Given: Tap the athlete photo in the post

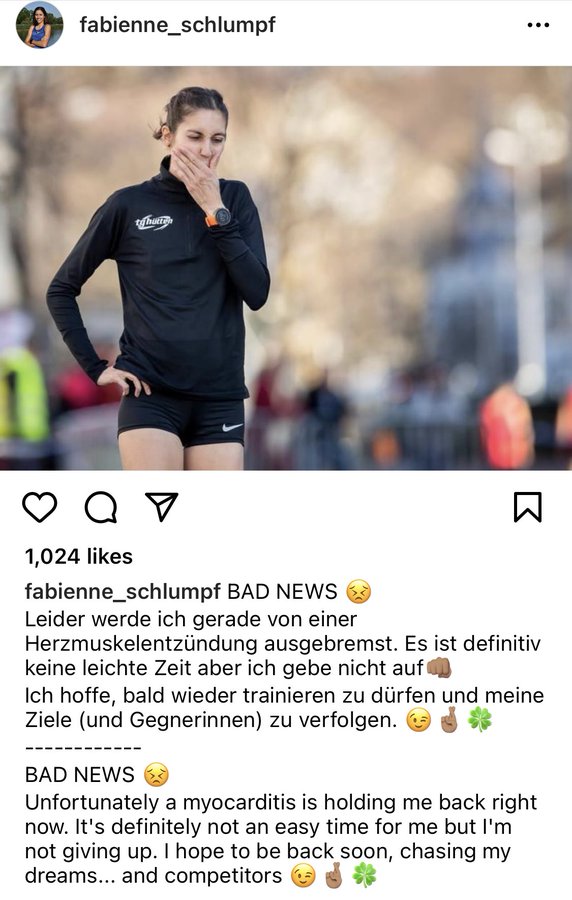Looking at the screenshot, I should [x=286, y=268].
